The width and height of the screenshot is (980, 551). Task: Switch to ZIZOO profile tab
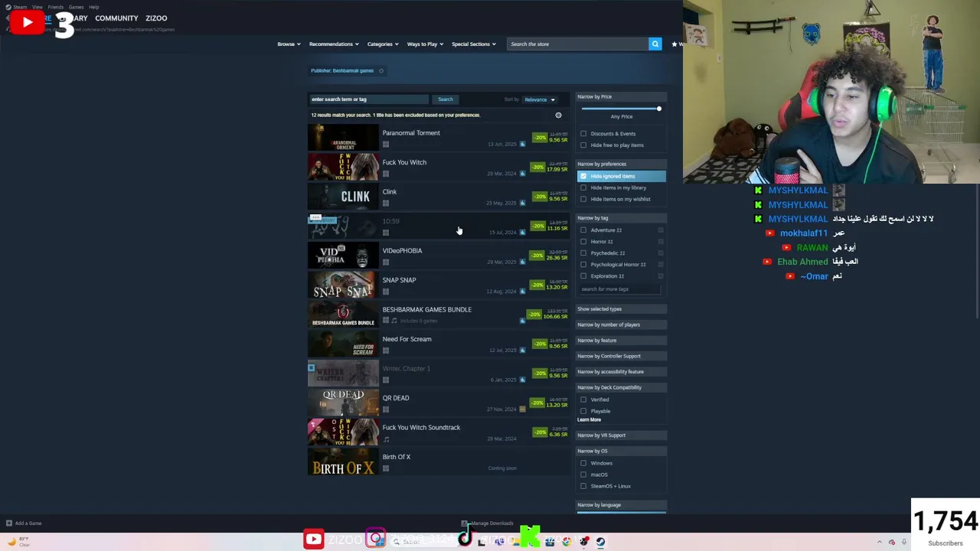156,18
